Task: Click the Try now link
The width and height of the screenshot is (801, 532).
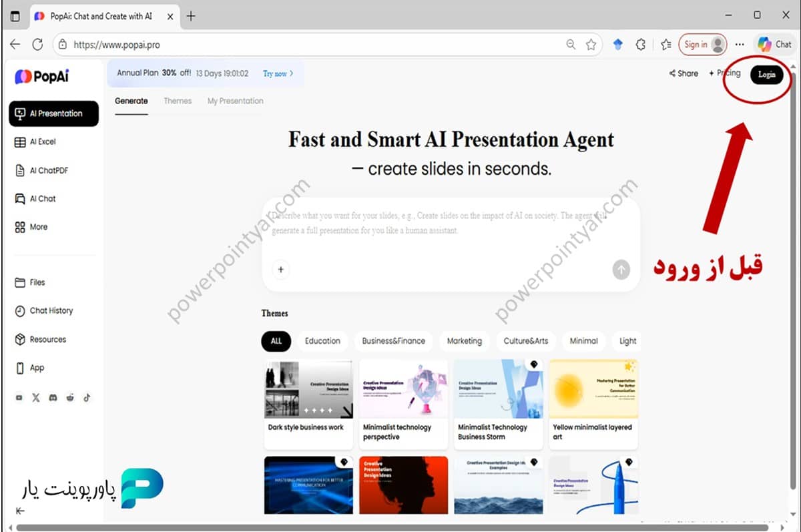Action: click(278, 73)
